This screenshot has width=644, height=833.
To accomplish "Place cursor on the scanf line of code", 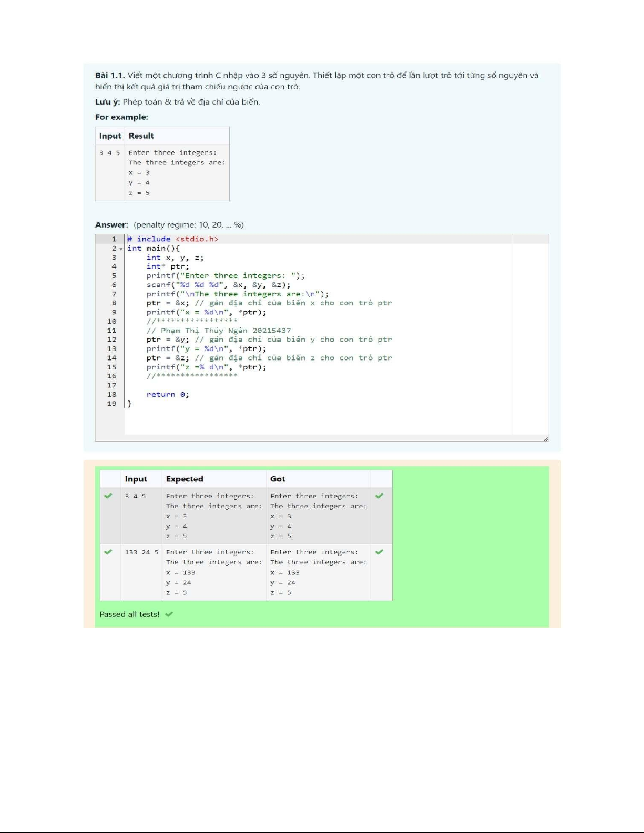I will click(x=218, y=285).
